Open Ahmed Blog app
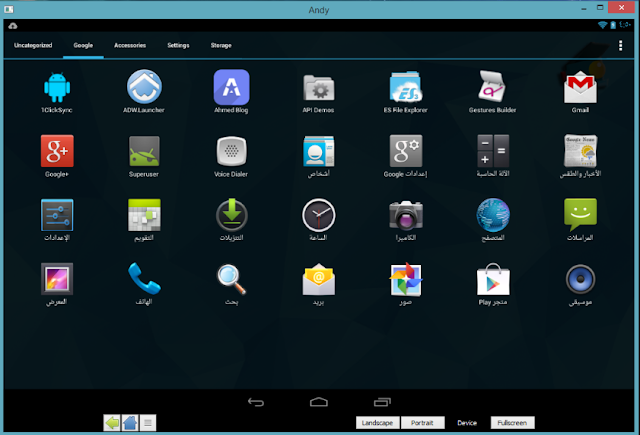The image size is (640, 435). pyautogui.click(x=231, y=87)
